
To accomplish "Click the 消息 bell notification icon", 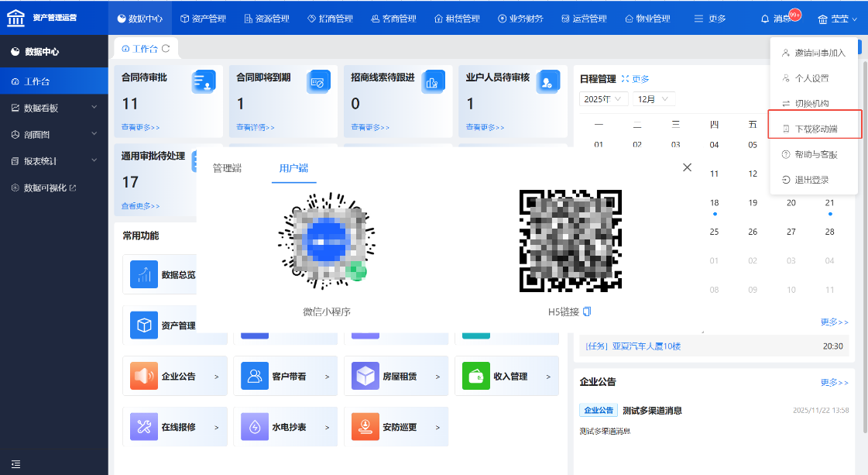I will (766, 19).
